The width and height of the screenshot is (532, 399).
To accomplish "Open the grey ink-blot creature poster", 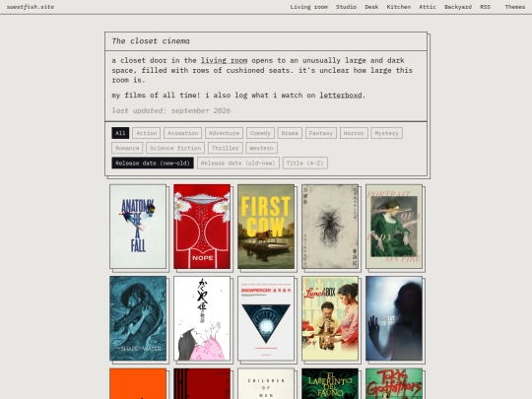I will (x=330, y=227).
